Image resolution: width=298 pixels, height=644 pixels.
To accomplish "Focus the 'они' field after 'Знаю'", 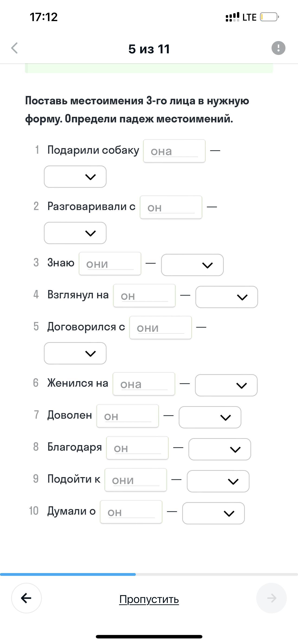I will click(110, 264).
